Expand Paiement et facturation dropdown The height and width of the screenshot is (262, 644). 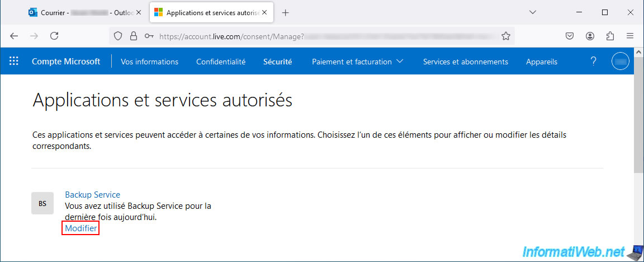tap(357, 62)
